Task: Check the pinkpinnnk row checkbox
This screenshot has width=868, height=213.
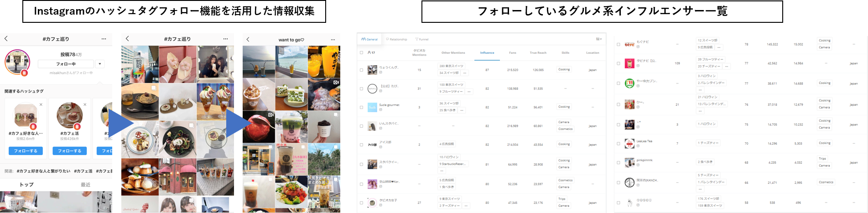Action: point(619,162)
